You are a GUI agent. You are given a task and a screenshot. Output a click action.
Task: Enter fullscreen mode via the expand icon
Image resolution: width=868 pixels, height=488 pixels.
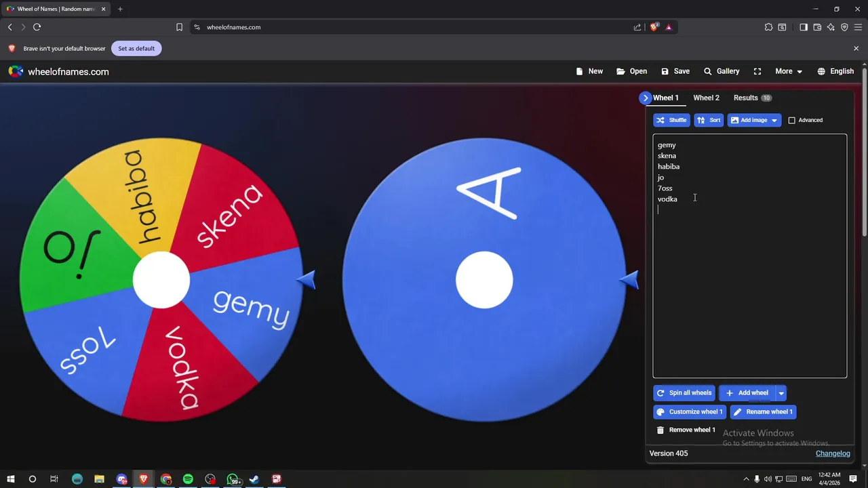tap(757, 71)
